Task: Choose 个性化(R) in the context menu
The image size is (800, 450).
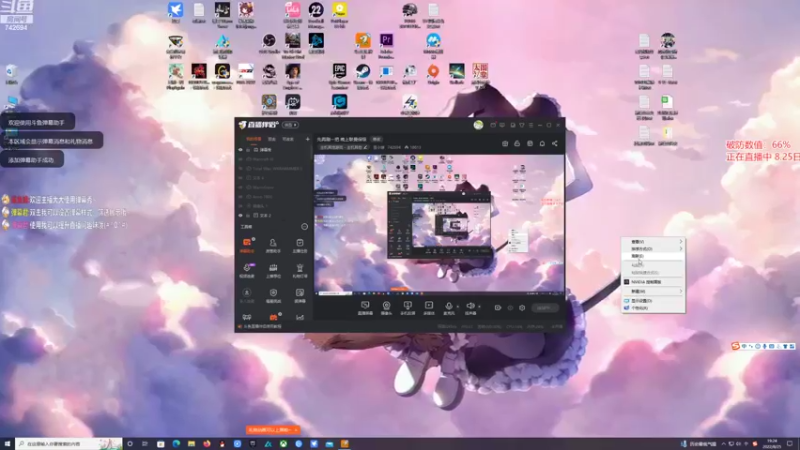Action: click(654, 308)
